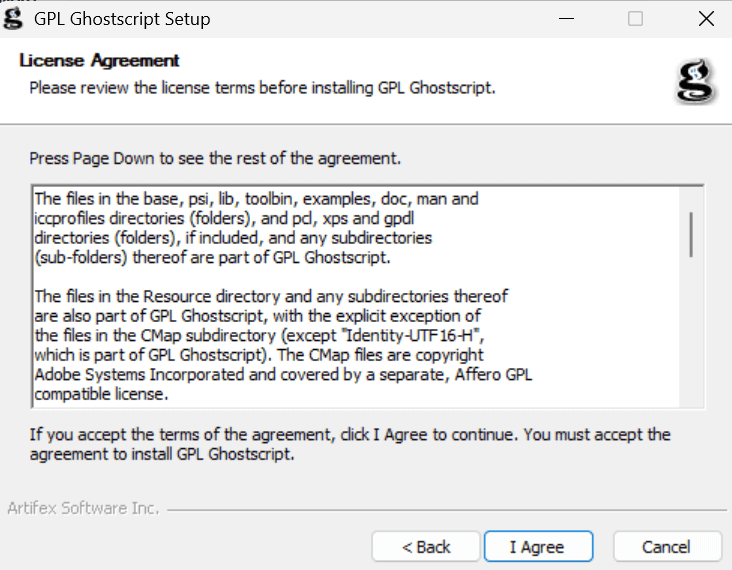Click the Artifex Software Inc. branding label
The width and height of the screenshot is (732, 570).
point(83,508)
